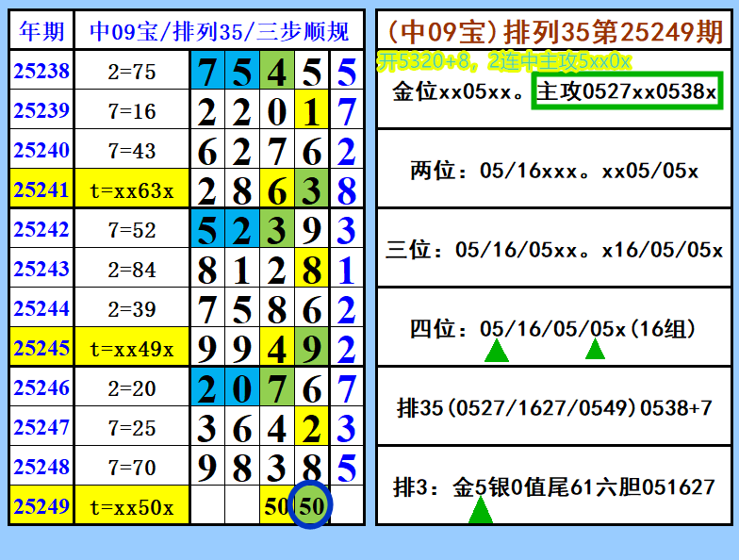Click the formula cell 2=39
The width and height of the screenshot is (739, 560).
click(132, 308)
